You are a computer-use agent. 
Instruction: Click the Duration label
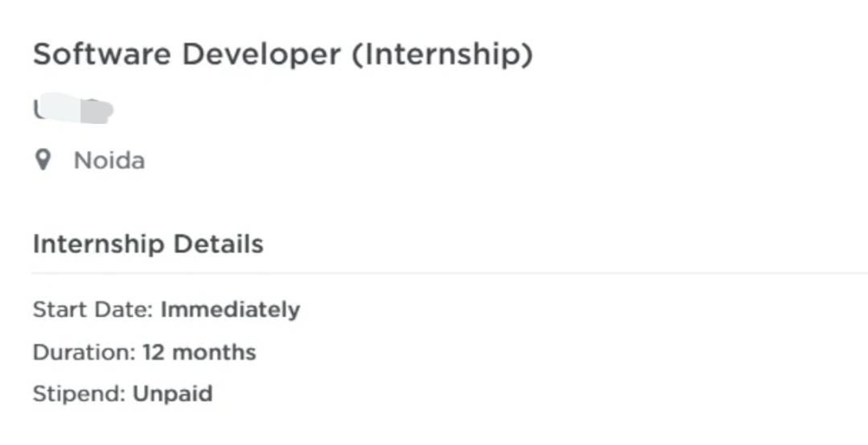click(84, 352)
